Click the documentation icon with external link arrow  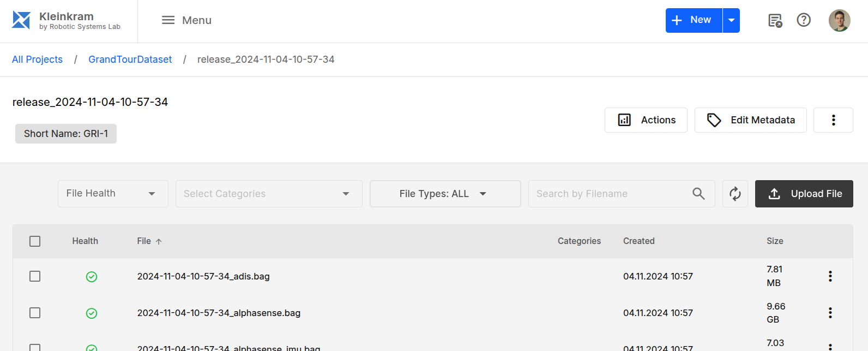coord(775,20)
